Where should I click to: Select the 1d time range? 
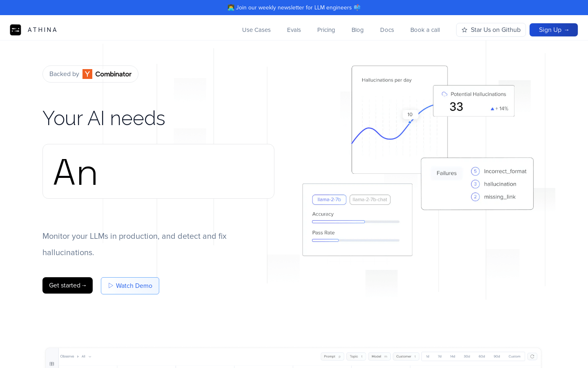[x=428, y=357]
